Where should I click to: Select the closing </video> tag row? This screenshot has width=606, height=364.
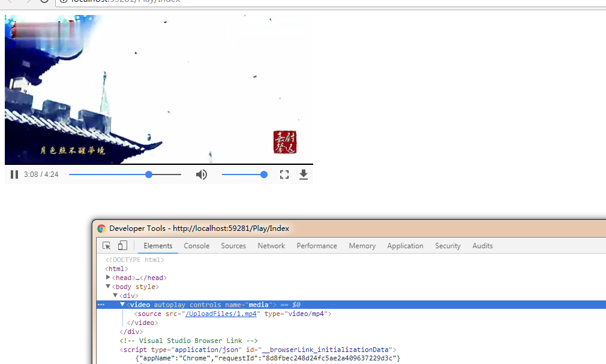(x=142, y=323)
